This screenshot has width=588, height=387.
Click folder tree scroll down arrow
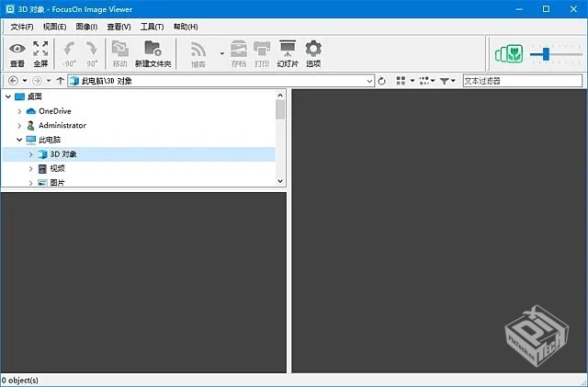[x=280, y=181]
